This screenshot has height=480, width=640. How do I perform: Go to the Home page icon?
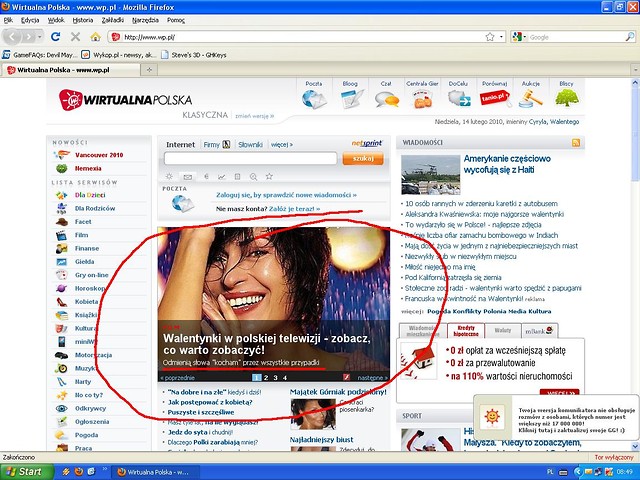coord(96,37)
